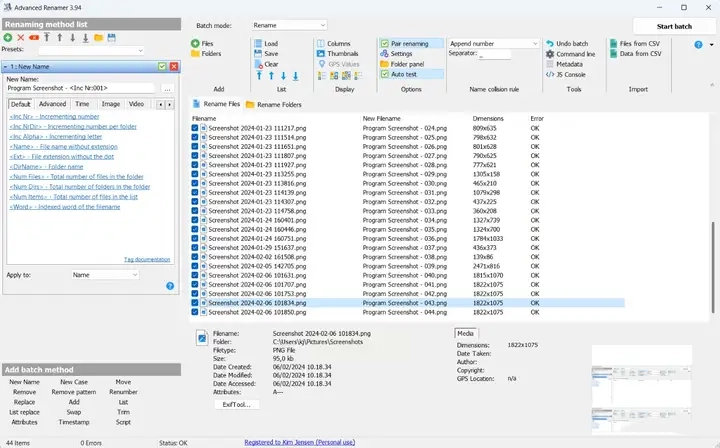The image size is (720, 448).
Task: Open the Presets dropdown
Action: point(91,50)
